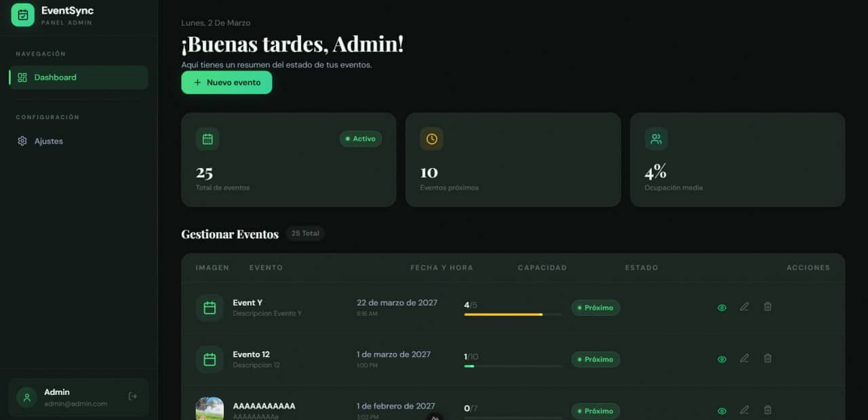This screenshot has height=420, width=868.
Task: Click date 1 de marzo de 2027
Action: (x=393, y=354)
